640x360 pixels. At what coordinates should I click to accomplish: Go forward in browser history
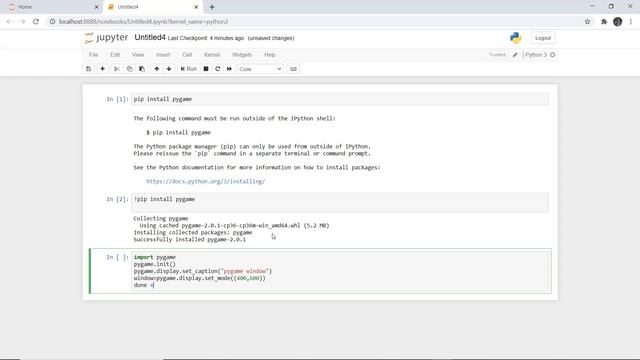tap(22, 22)
